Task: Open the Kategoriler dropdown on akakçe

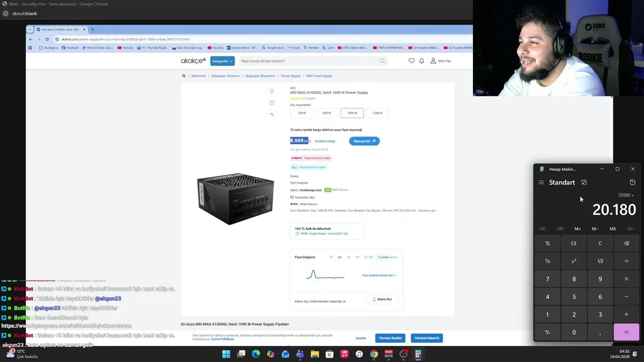Action: pos(222,61)
